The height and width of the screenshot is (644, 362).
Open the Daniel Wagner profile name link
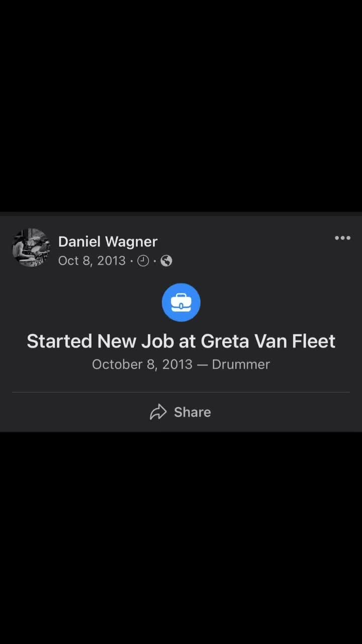point(108,242)
